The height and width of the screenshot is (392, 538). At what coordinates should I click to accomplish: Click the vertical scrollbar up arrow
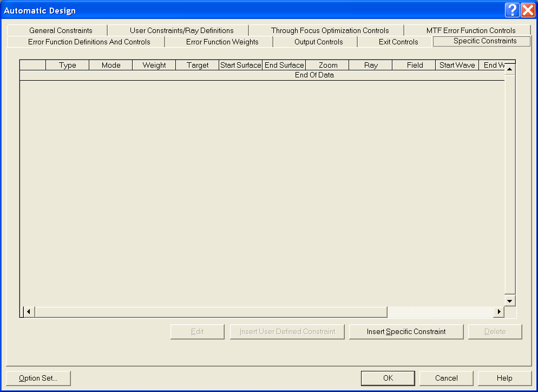coord(509,69)
